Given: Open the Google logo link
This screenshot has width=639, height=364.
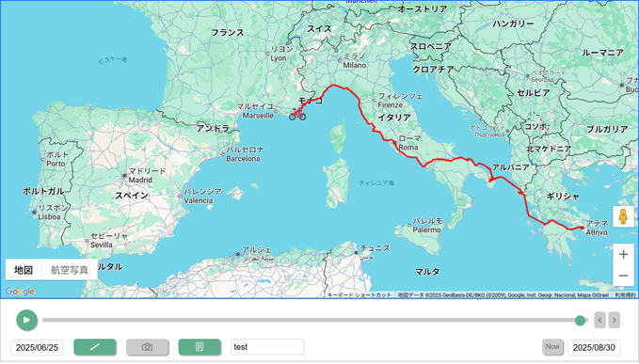Looking at the screenshot, I should 20,292.
